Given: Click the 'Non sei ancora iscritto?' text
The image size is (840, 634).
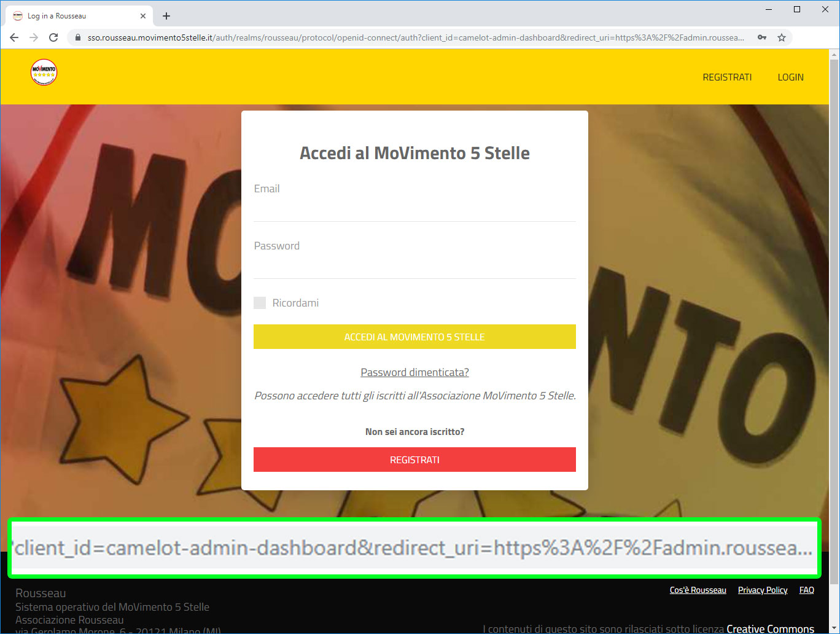Looking at the screenshot, I should pos(414,432).
